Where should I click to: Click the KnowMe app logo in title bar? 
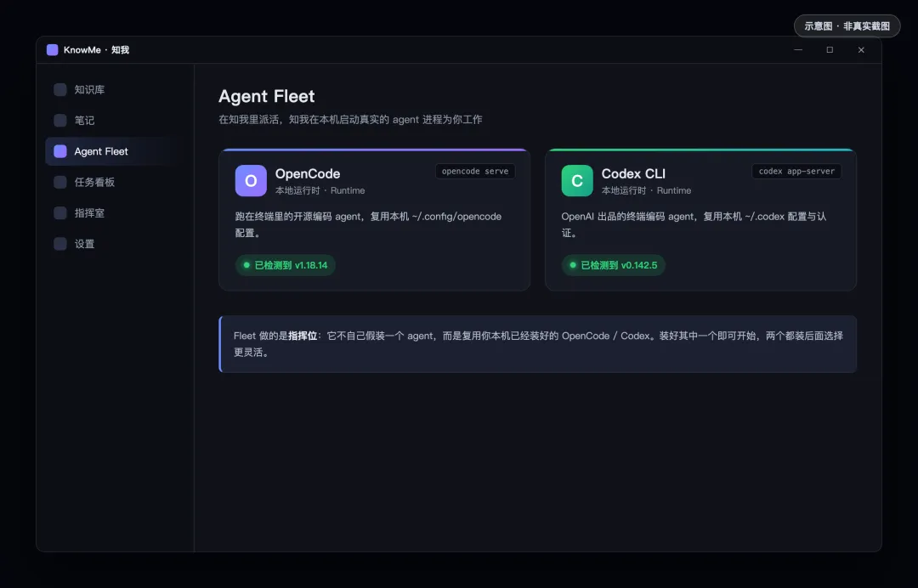52,50
